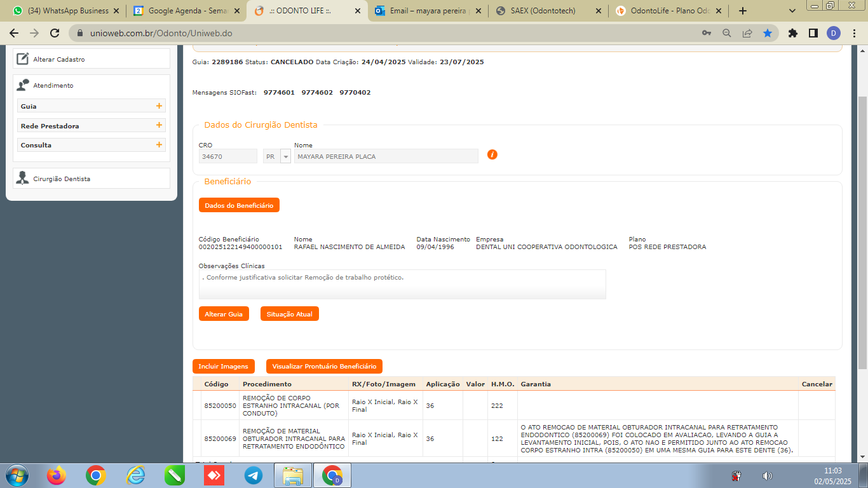The height and width of the screenshot is (488, 868).
Task: Click the saved password key icon
Action: 707,33
